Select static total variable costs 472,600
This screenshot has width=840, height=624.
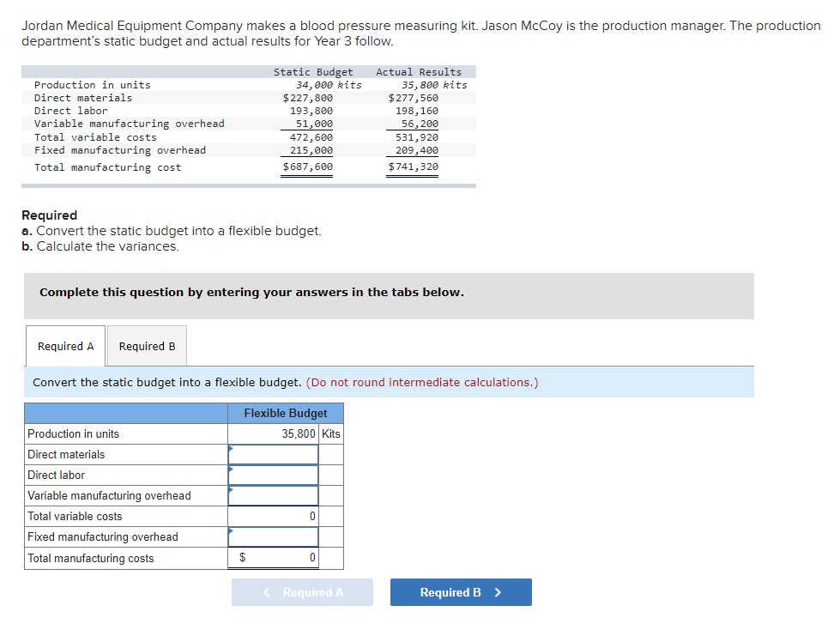[x=311, y=137]
